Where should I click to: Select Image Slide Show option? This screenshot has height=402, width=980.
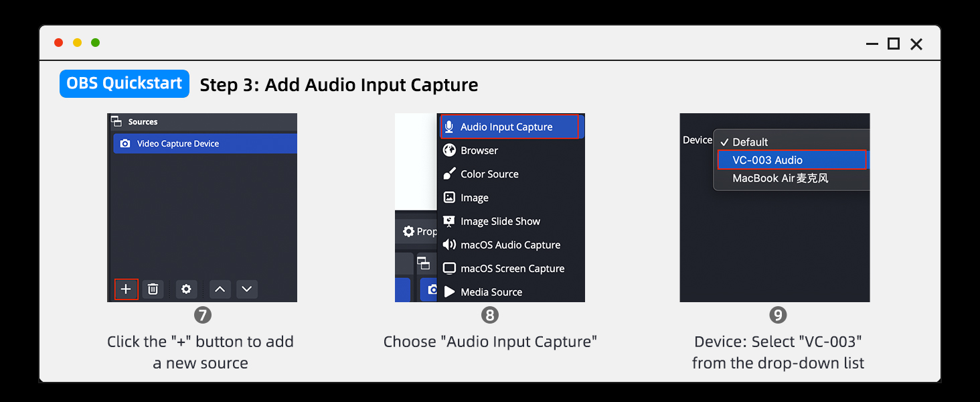point(499,221)
